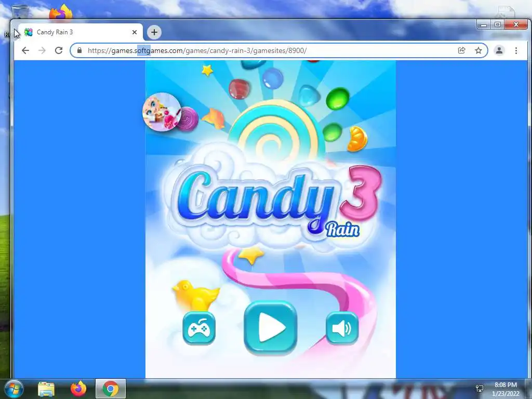Image resolution: width=532 pixels, height=399 pixels.
Task: Go back with Chrome's back arrow
Action: 25,50
